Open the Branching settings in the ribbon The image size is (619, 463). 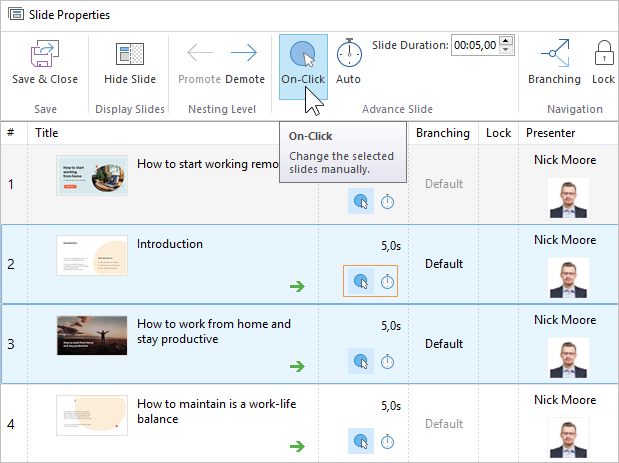tap(554, 62)
